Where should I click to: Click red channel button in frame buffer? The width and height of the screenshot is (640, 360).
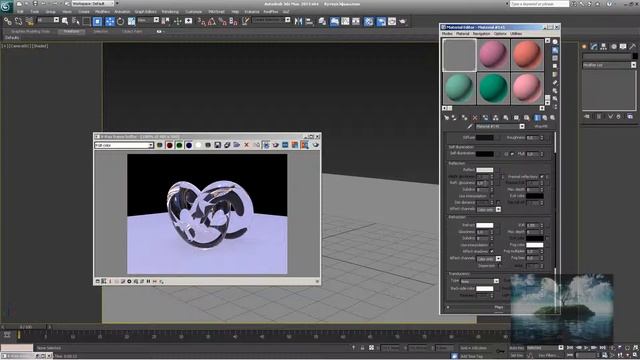point(169,145)
